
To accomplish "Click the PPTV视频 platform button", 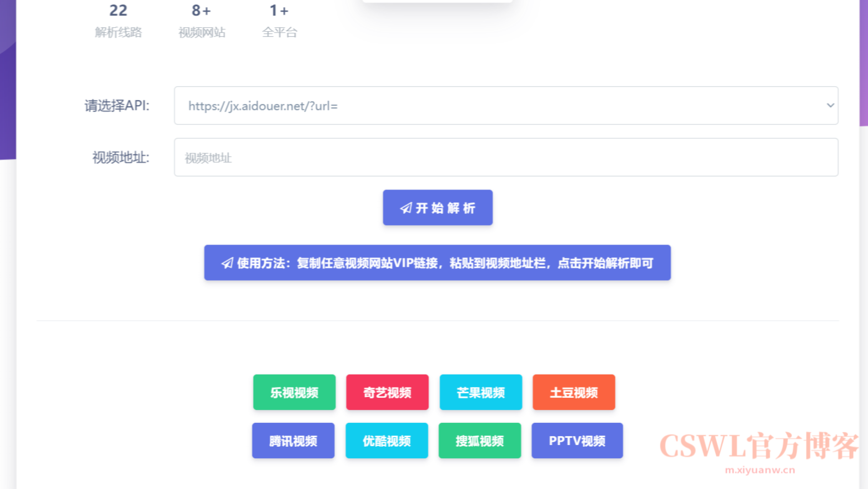I will [576, 441].
